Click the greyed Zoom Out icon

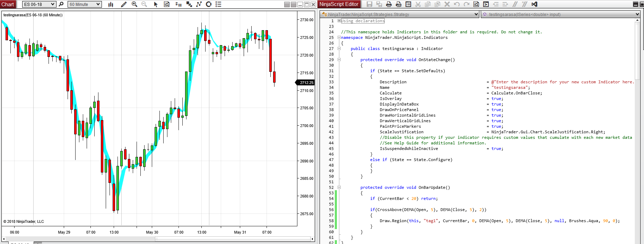pyautogui.click(x=144, y=4)
